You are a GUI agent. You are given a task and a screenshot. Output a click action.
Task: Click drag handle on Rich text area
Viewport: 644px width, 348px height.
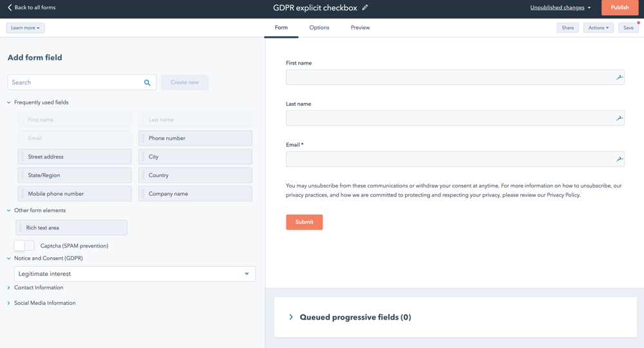coord(21,227)
